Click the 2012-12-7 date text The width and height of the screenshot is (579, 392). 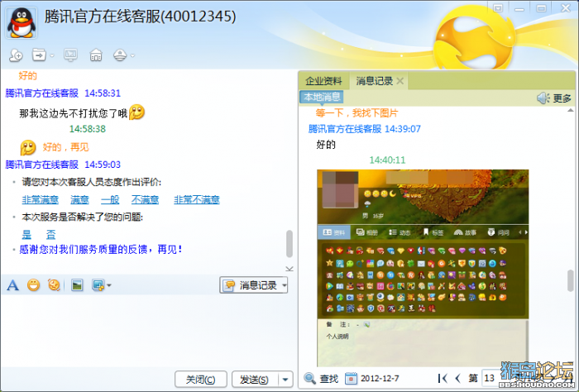tap(380, 379)
